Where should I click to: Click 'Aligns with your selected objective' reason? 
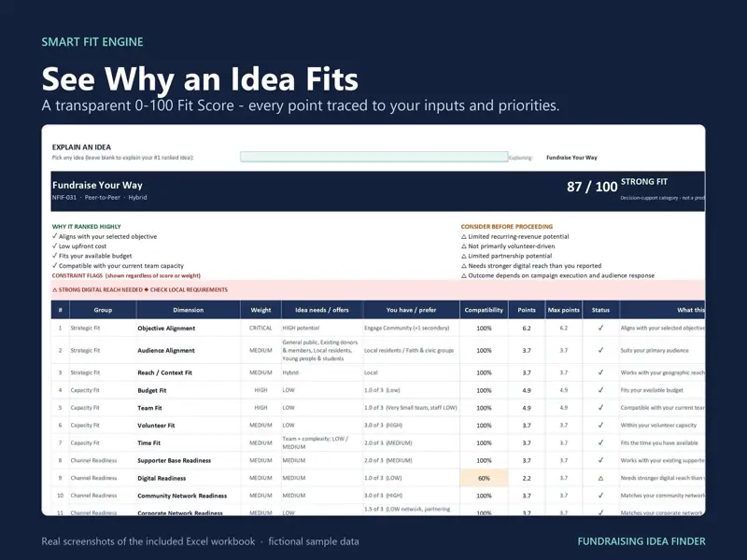105,237
